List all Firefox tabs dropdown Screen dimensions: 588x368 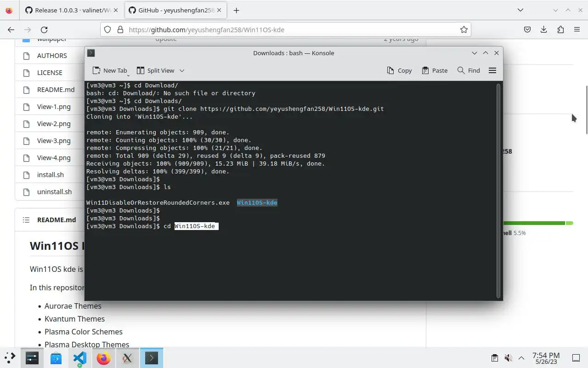click(x=520, y=10)
